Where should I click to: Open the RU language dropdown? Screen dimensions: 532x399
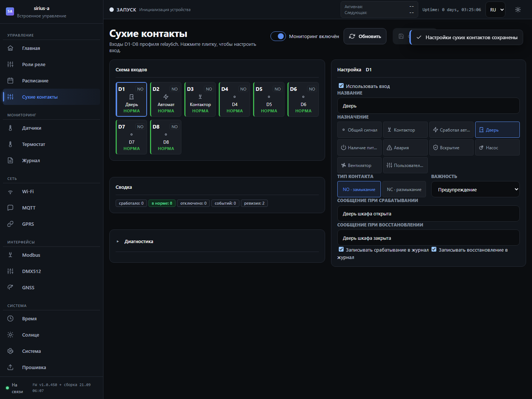[x=496, y=10]
